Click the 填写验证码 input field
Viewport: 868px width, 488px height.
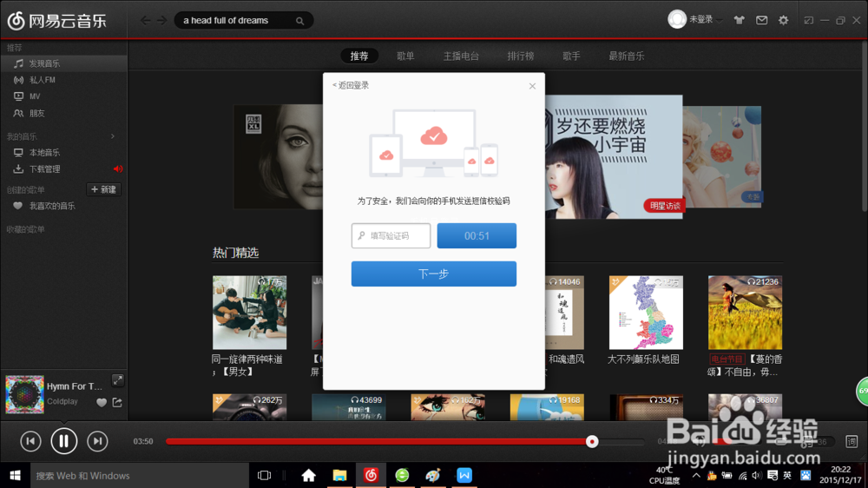click(x=391, y=236)
